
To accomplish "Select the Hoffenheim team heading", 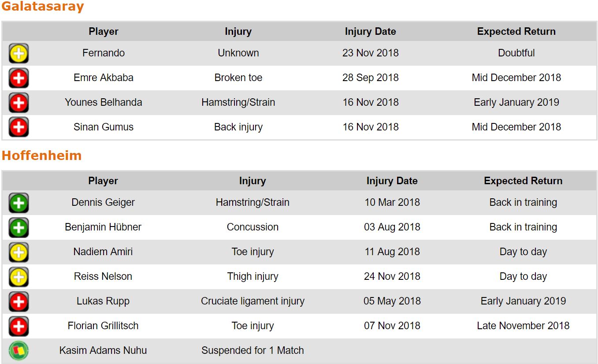I will tap(41, 156).
